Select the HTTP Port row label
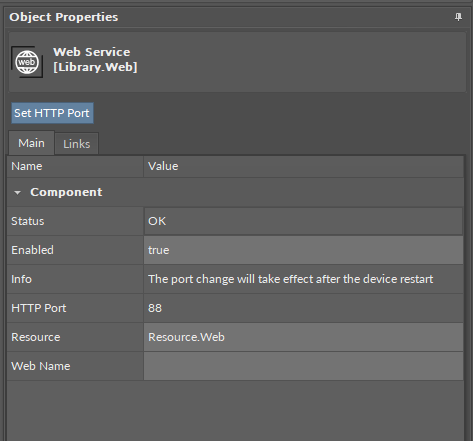 tap(39, 308)
